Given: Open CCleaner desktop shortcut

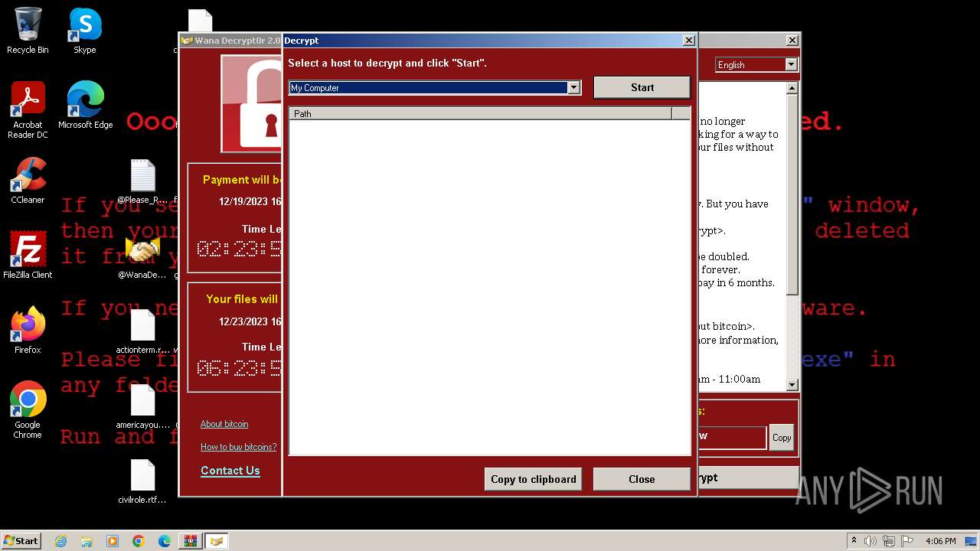Looking at the screenshot, I should [28, 181].
